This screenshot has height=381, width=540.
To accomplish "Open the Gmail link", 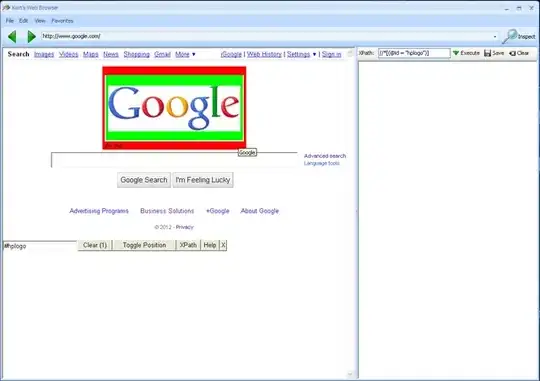I will point(163,54).
